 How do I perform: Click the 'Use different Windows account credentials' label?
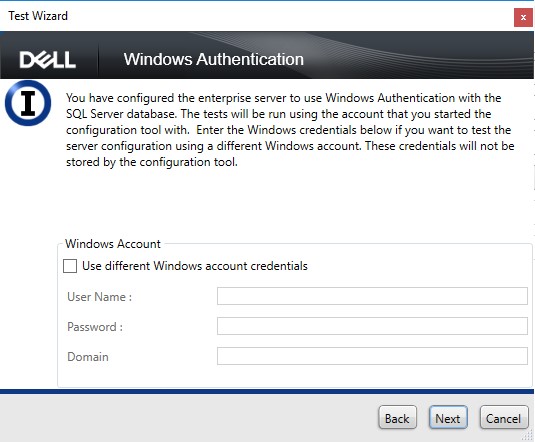point(195,266)
